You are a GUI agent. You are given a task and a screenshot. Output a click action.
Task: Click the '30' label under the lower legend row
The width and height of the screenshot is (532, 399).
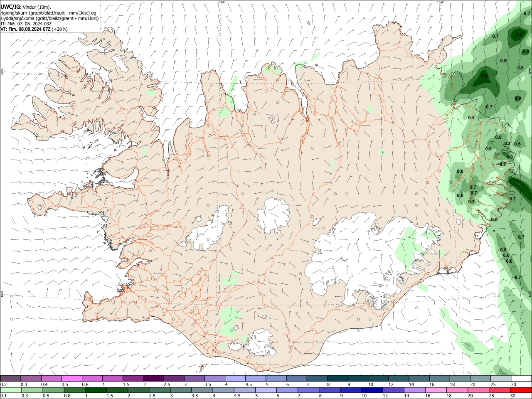[x=514, y=396]
